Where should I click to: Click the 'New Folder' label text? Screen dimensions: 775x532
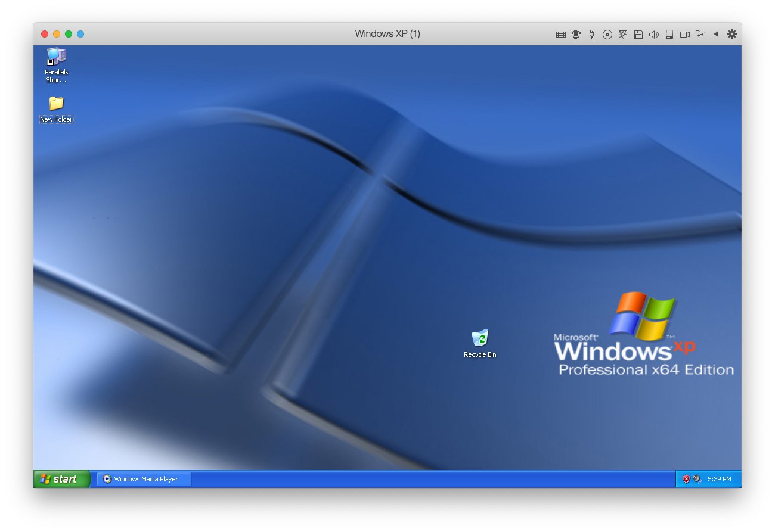56,119
